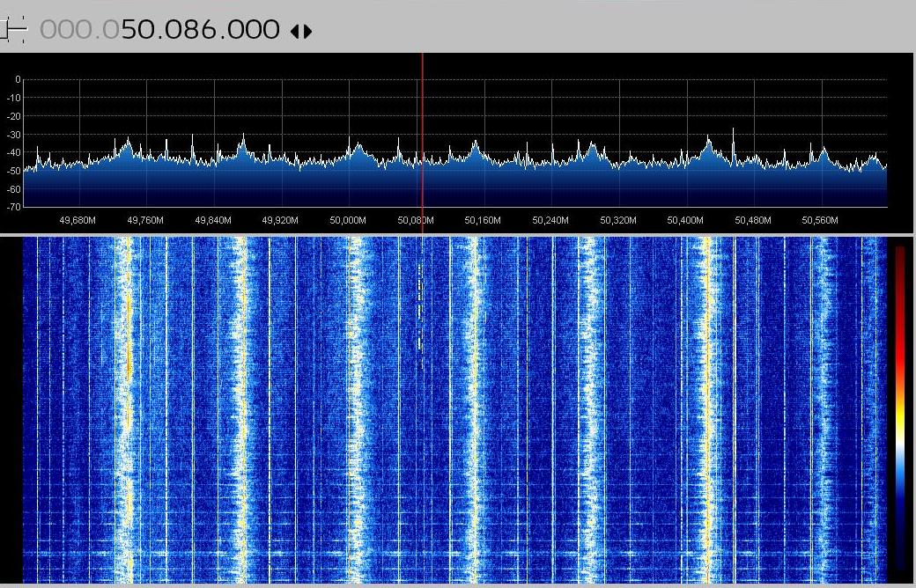This screenshot has height=588, width=916.
Task: Click the left tuning arrow beside frequency
Action: (294, 31)
